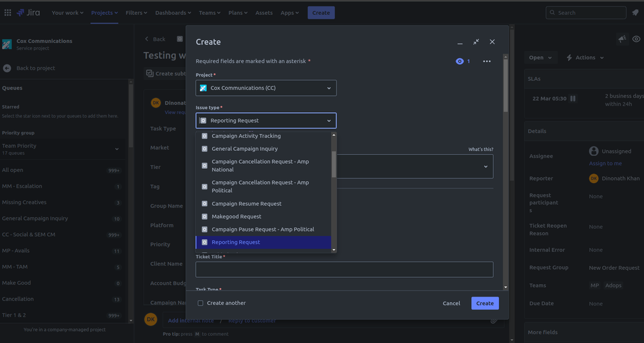This screenshot has width=644, height=343.
Task: Click Campaign Activity Tracking option icon
Action: (204, 136)
